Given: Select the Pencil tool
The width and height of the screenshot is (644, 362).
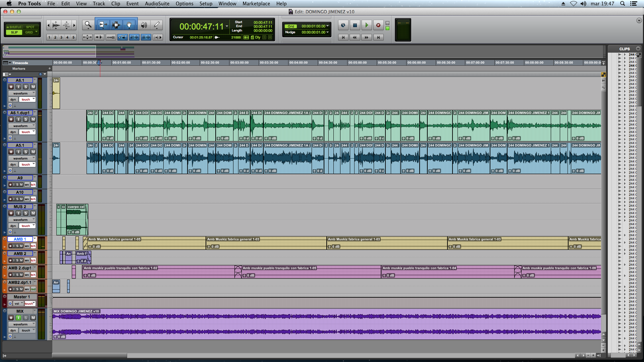Looking at the screenshot, I should [x=157, y=25].
